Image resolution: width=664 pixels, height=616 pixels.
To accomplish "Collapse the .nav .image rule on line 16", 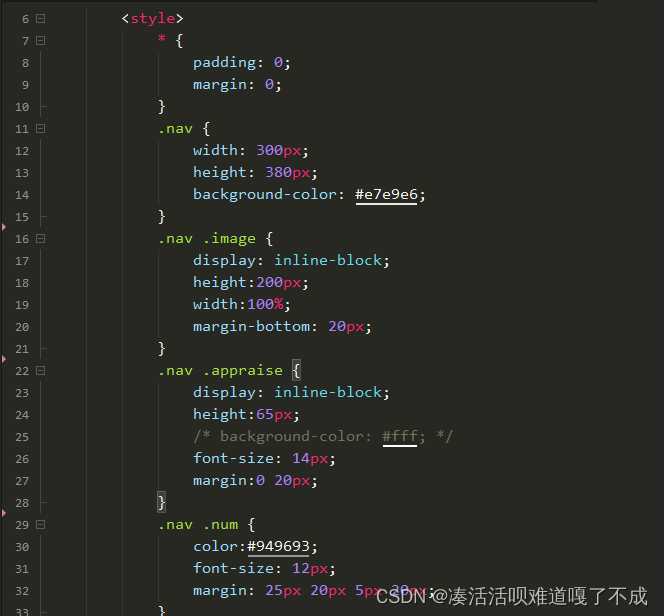I will click(x=41, y=239).
